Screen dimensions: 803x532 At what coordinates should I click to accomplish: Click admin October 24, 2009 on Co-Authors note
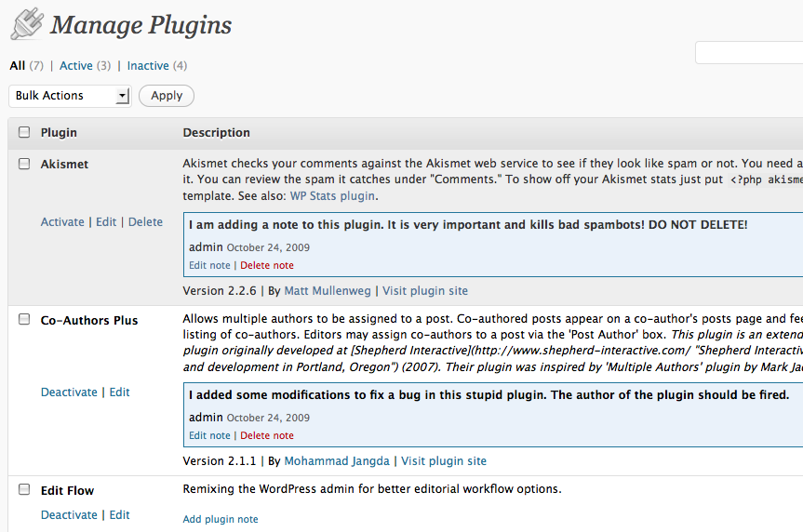pos(248,418)
